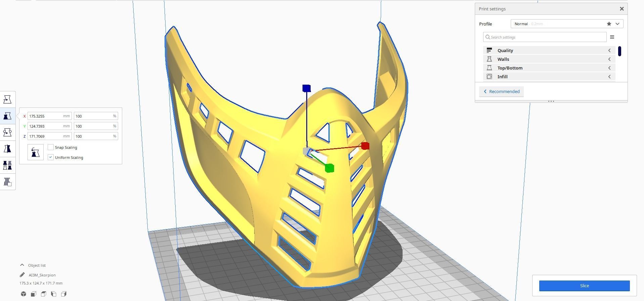Edit the Y scale percent field
Screen dimensions: 644x301
(x=96, y=126)
